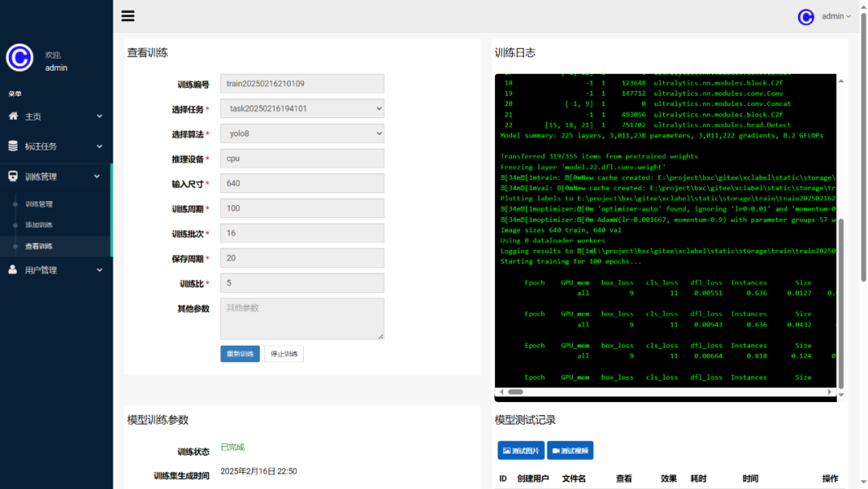
Task: Click the database icon beside 标注任务
Action: (x=13, y=146)
